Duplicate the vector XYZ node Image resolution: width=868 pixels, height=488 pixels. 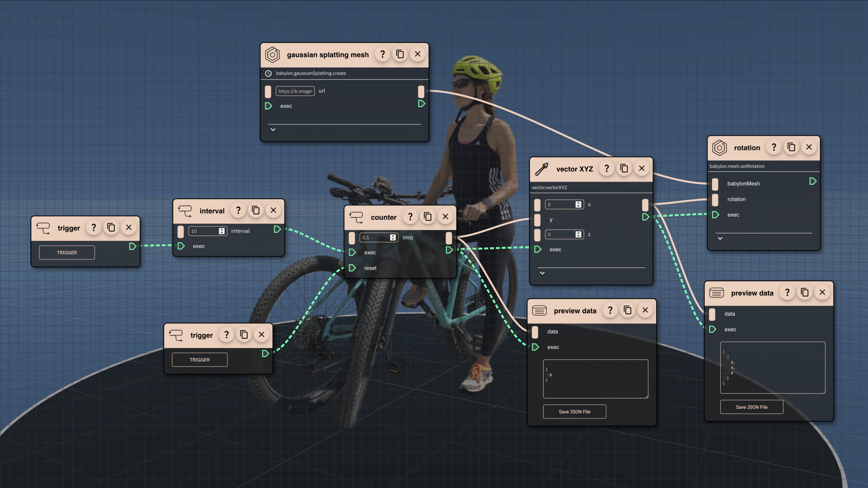(x=624, y=169)
